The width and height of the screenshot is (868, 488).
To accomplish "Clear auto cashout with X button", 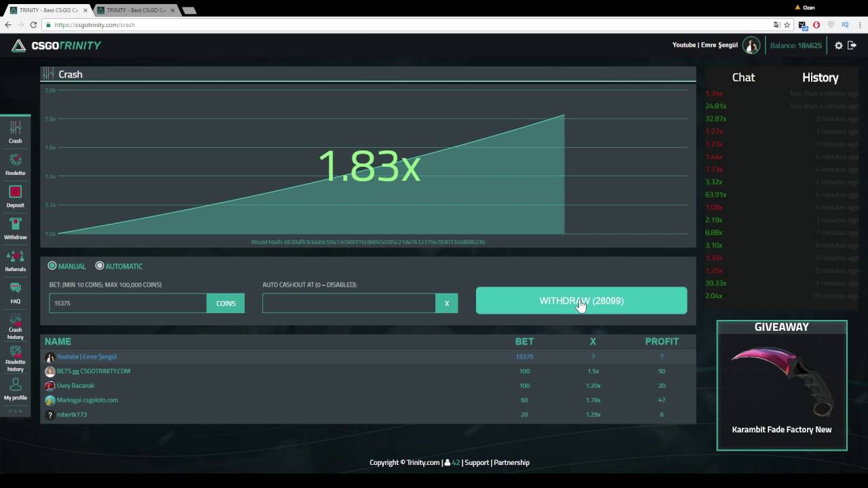I will coord(447,303).
